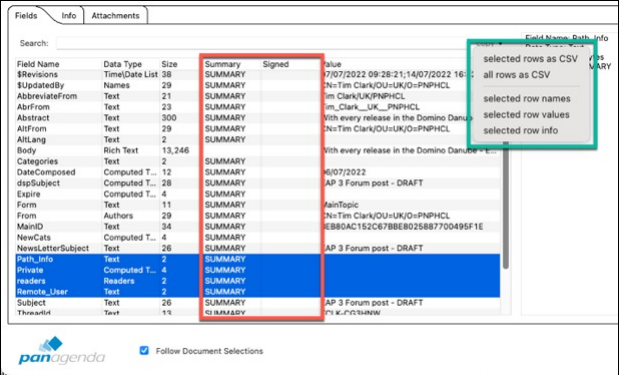
Task: Choose 'all rows as CSV' menu entry
Action: pyautogui.click(x=516, y=75)
